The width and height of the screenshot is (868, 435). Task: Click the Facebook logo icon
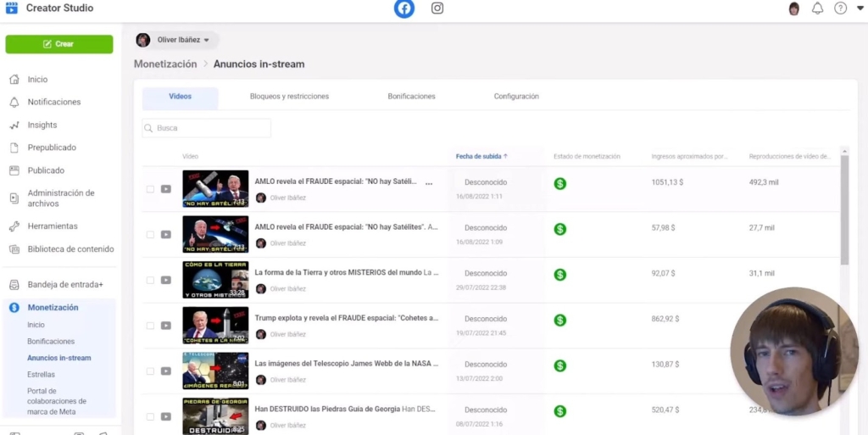pos(404,8)
